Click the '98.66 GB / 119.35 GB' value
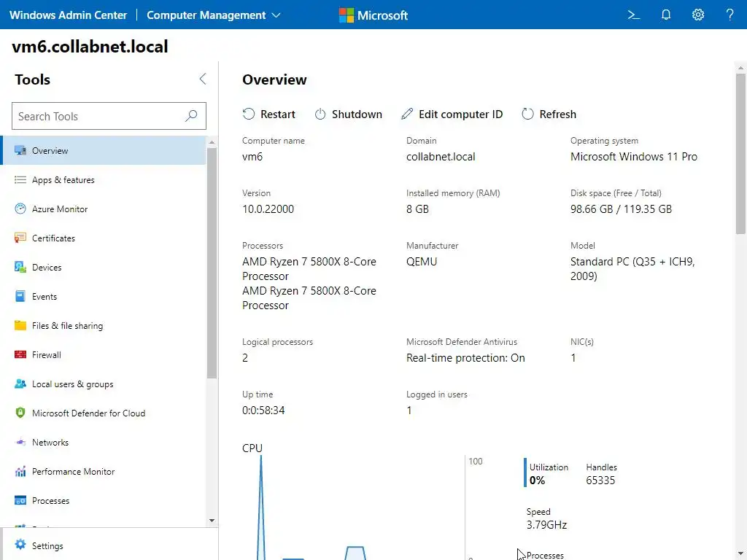 [x=621, y=209]
